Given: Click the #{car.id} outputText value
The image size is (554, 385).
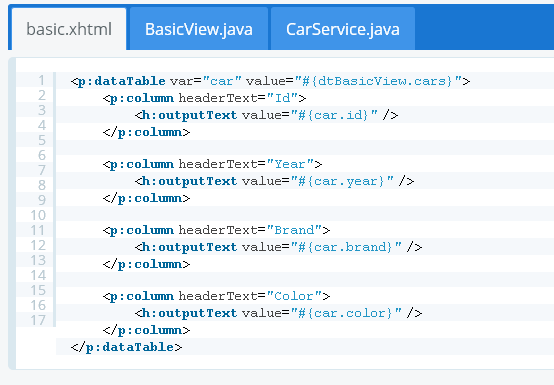Looking at the screenshot, I should pyautogui.click(x=334, y=115).
